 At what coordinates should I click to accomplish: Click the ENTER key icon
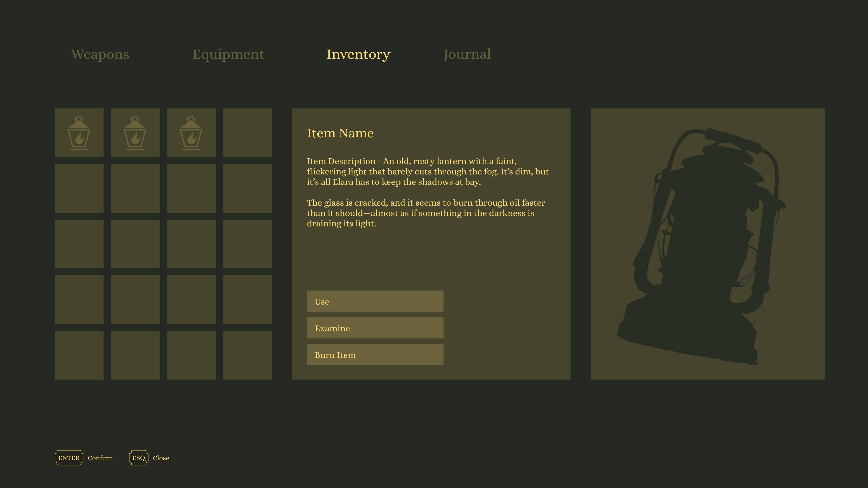click(69, 458)
